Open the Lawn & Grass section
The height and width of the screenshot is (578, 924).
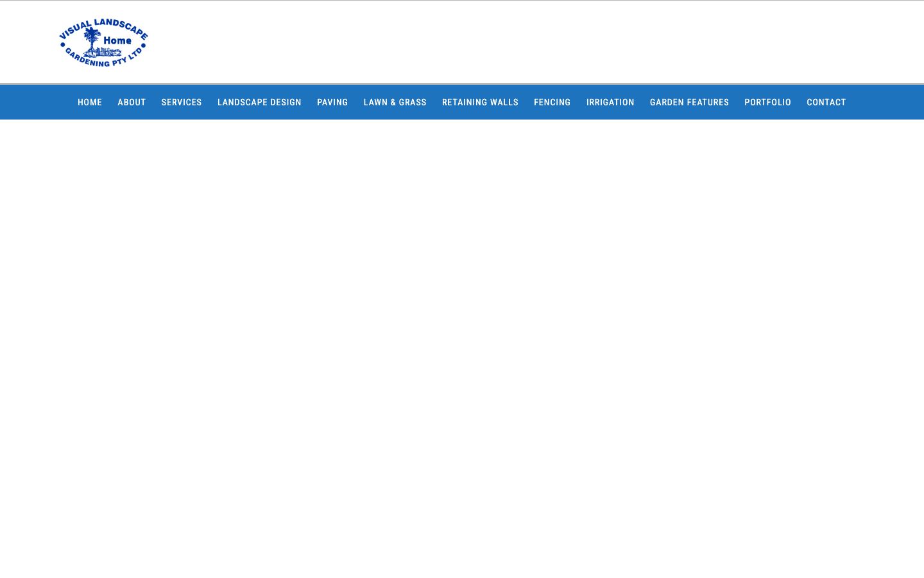click(x=395, y=102)
